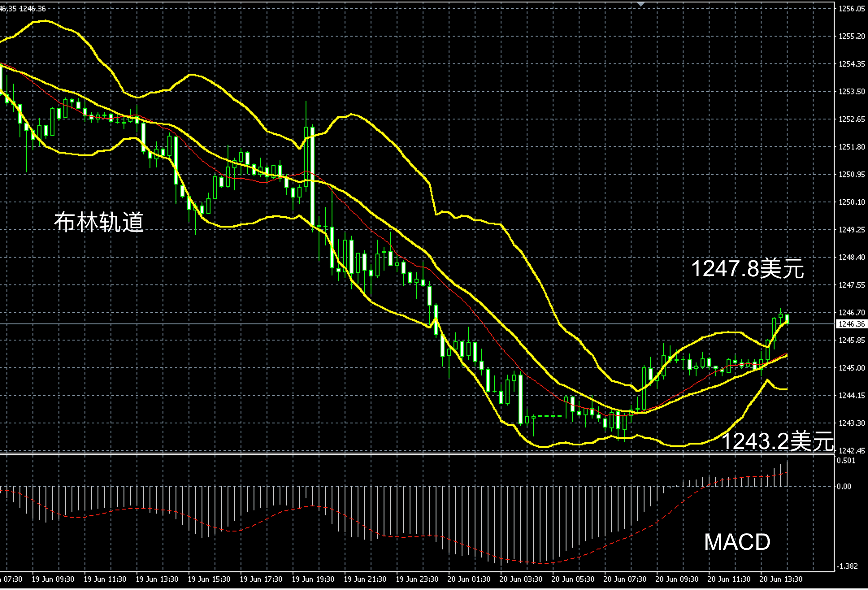
Task: Click the 1246.70 price scale label
Action: [852, 312]
